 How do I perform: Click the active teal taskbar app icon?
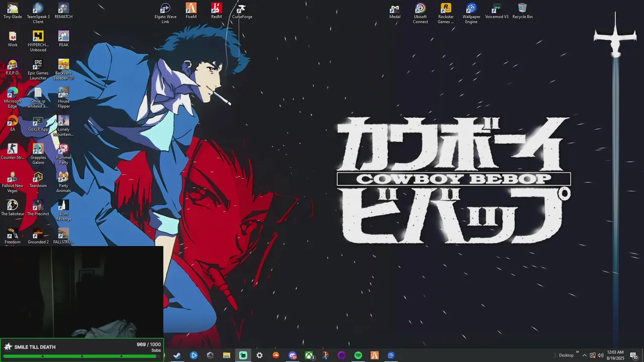(x=243, y=355)
